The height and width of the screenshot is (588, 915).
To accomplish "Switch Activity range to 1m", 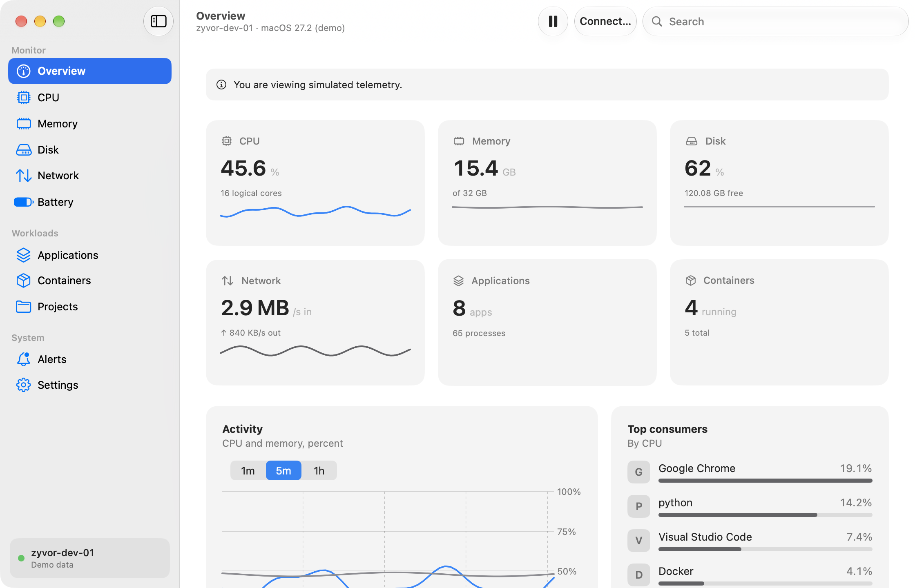I will [248, 471].
